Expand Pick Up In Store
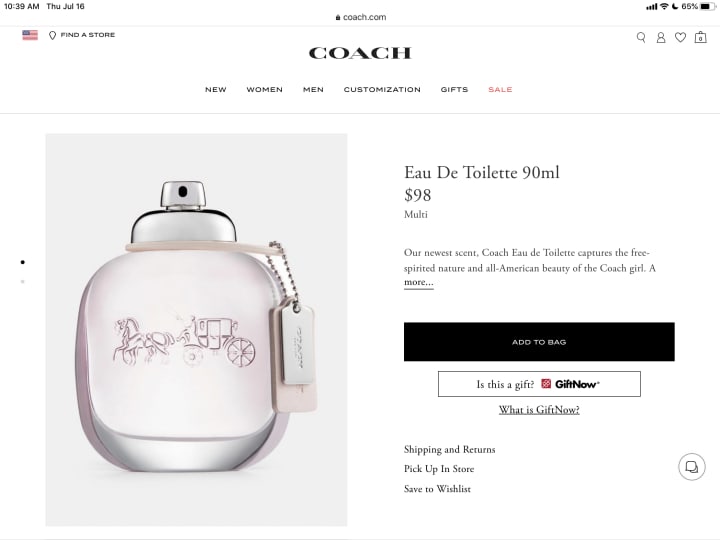The image size is (720, 540). (x=439, y=469)
